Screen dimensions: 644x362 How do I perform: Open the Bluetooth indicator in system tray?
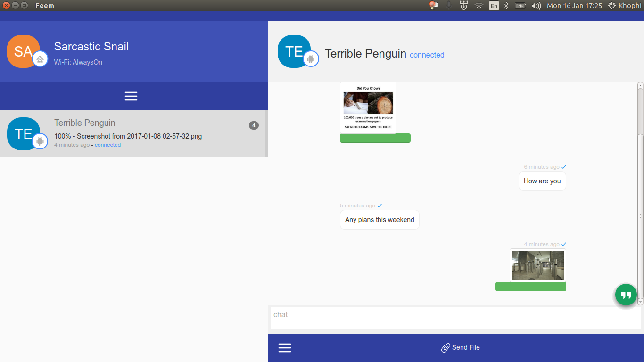(x=506, y=6)
